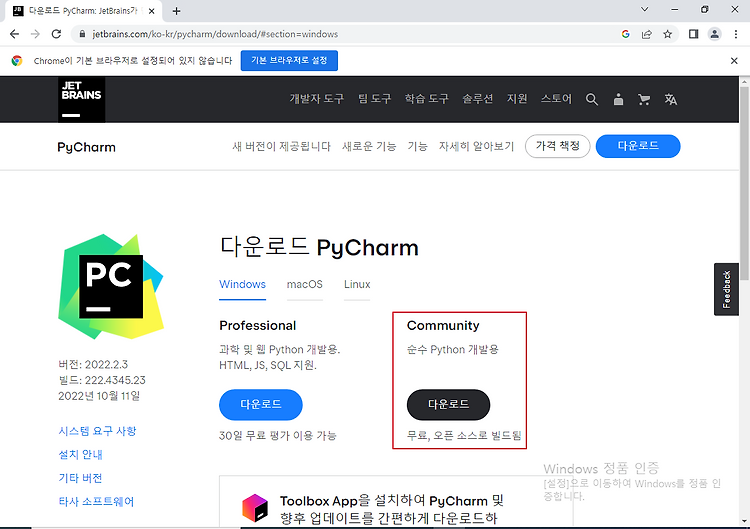Open the 학습 도구 menu

tap(427, 99)
